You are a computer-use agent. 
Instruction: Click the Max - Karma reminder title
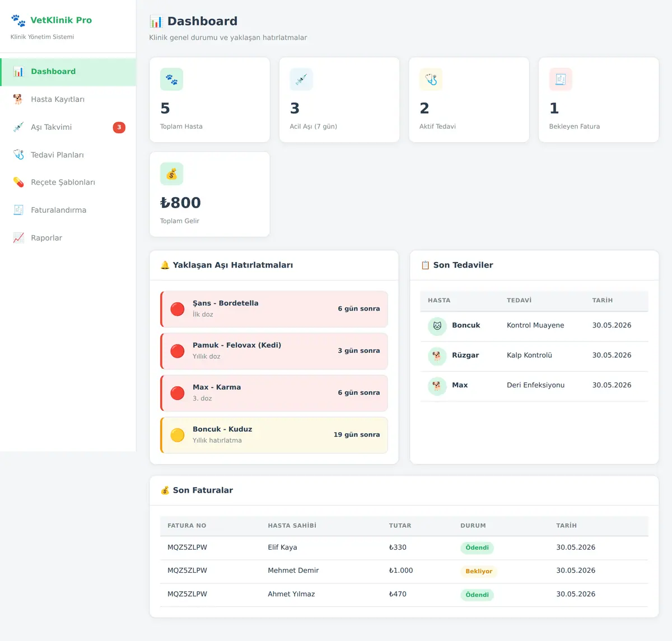click(x=217, y=387)
